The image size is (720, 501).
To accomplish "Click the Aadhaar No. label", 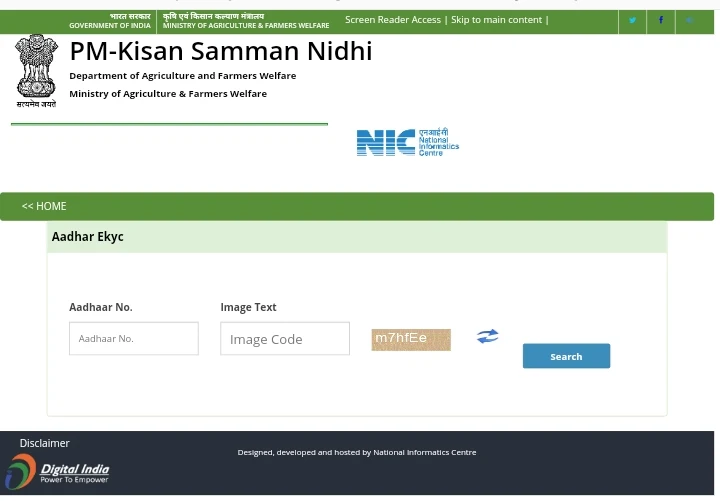I will (x=101, y=307).
